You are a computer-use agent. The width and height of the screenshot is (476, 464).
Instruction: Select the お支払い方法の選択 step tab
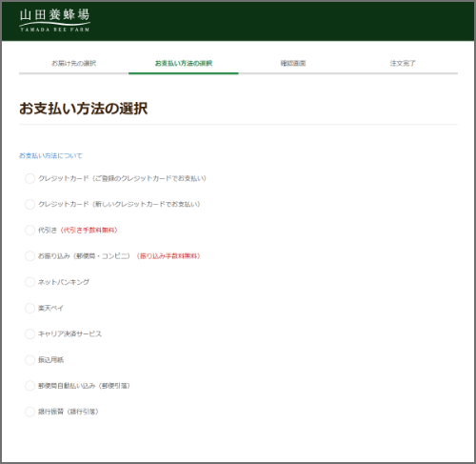(x=184, y=63)
